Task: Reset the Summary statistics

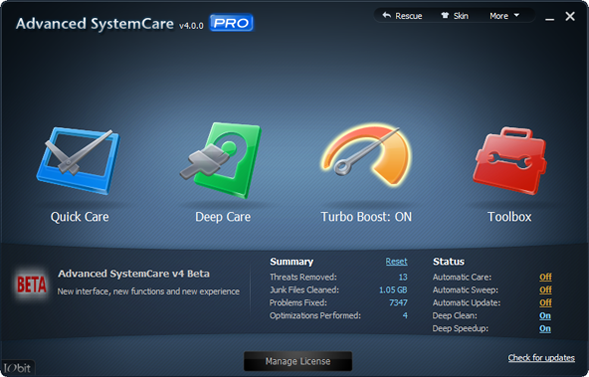Action: 396,261
